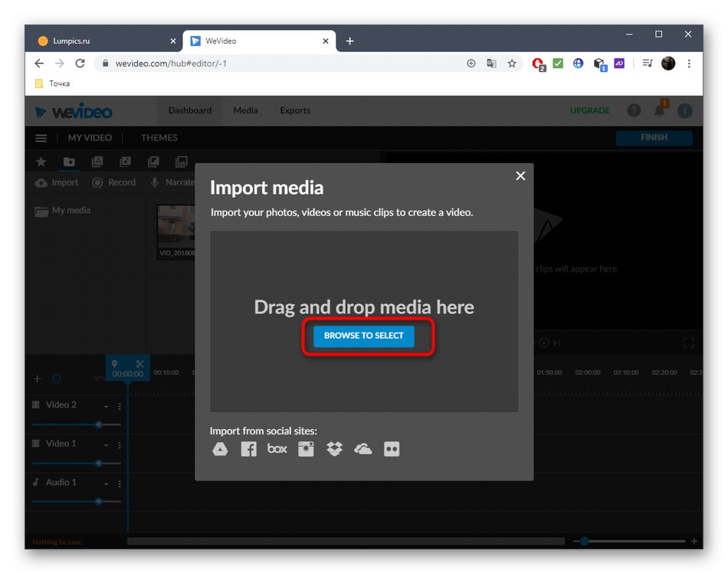728x574 pixels.
Task: Select the favorites star media tab
Action: (41, 162)
